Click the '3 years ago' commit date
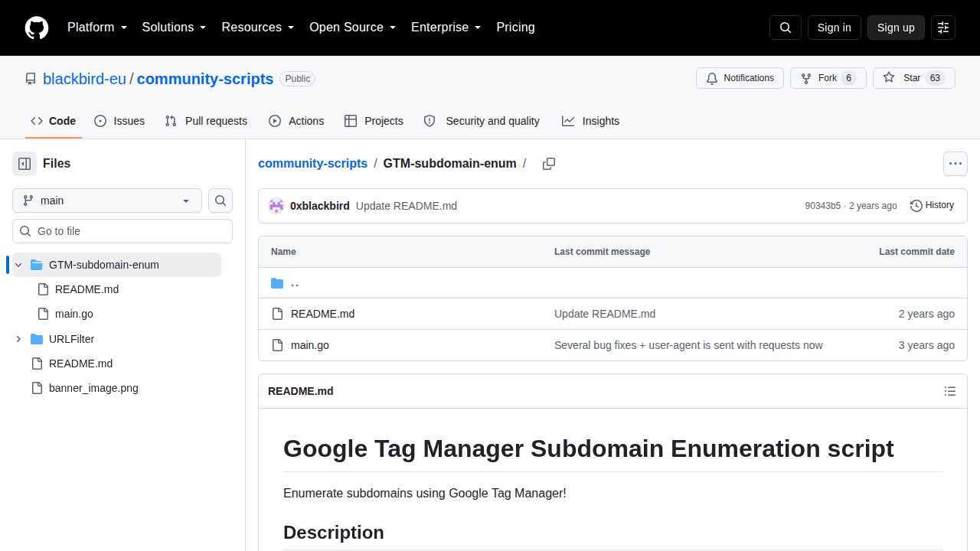980x551 pixels. click(926, 345)
